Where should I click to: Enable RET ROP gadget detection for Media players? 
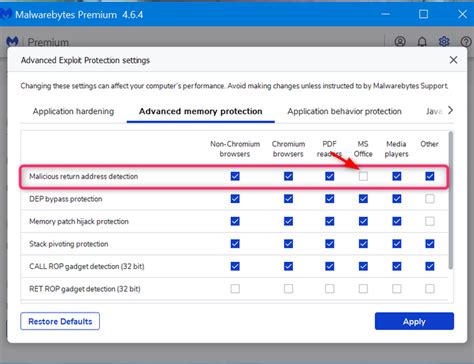pos(397,288)
